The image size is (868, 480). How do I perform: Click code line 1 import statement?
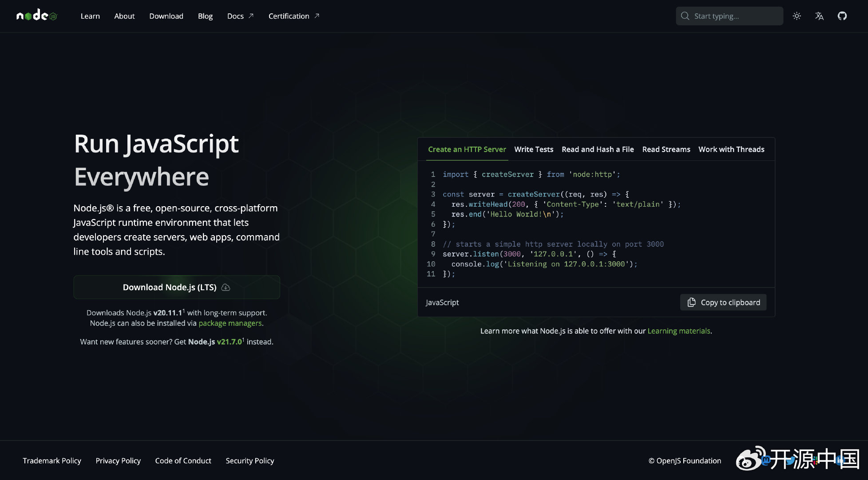[x=531, y=174]
